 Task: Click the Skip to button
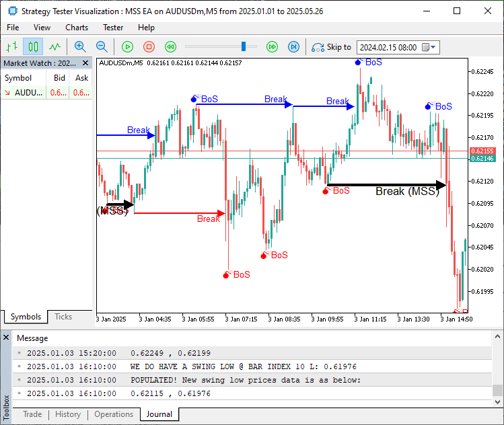point(331,47)
